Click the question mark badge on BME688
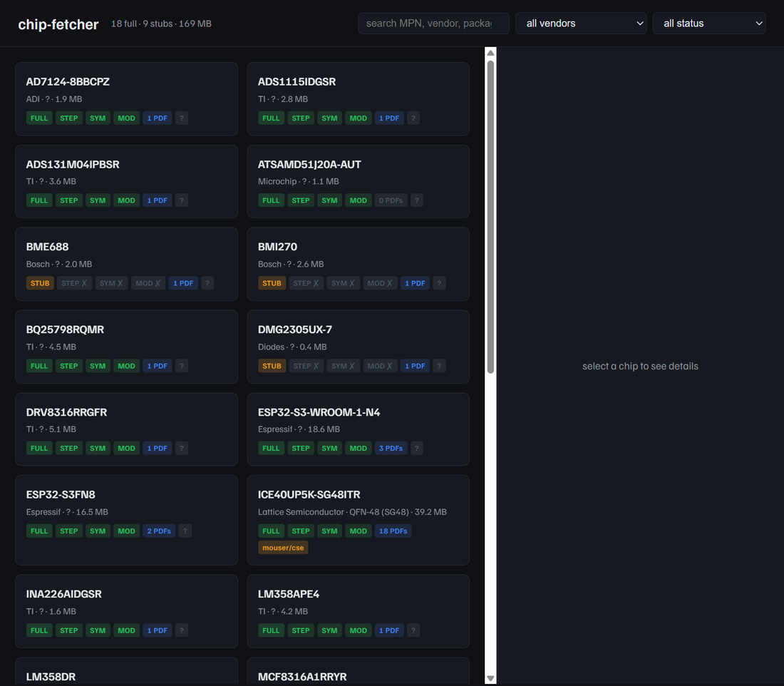This screenshot has height=686, width=784. pyautogui.click(x=207, y=283)
